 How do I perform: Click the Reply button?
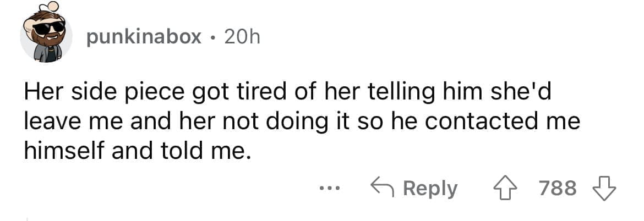pos(414,189)
